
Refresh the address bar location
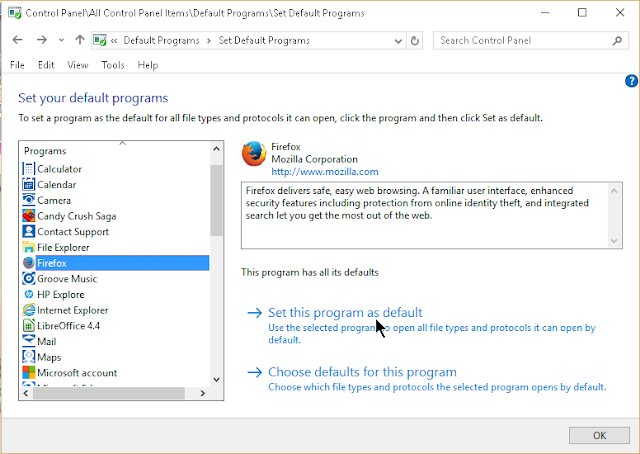pos(414,40)
